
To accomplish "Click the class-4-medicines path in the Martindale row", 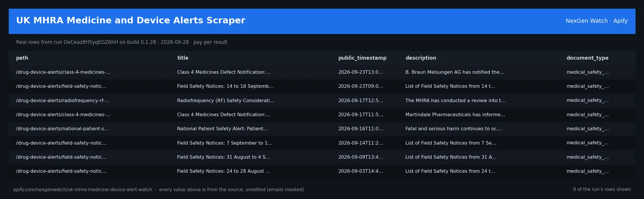I will coord(63,115).
